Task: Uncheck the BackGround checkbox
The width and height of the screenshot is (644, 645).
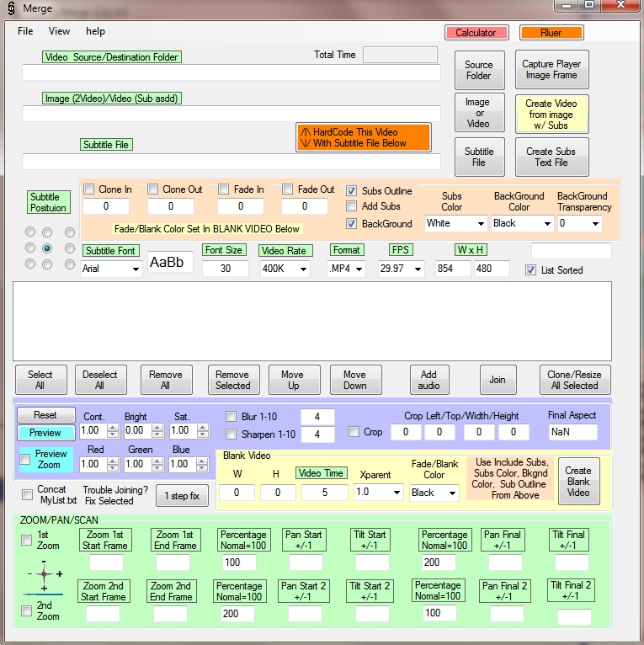Action: coord(351,224)
